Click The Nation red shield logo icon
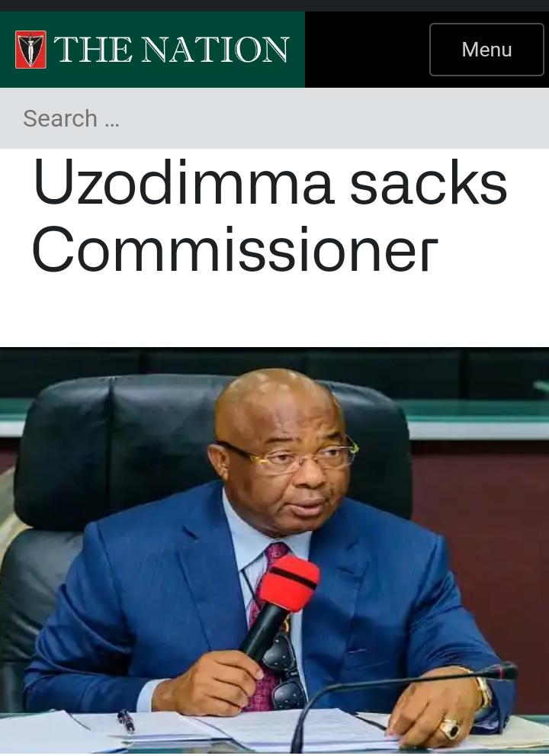Screen dimensions: 549x756 click(x=30, y=50)
